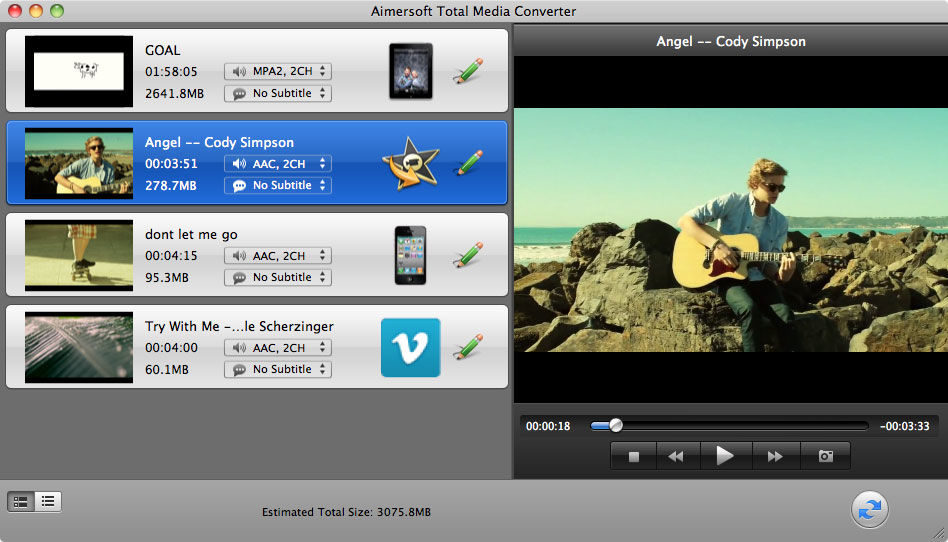Stop the video playback

[634, 456]
